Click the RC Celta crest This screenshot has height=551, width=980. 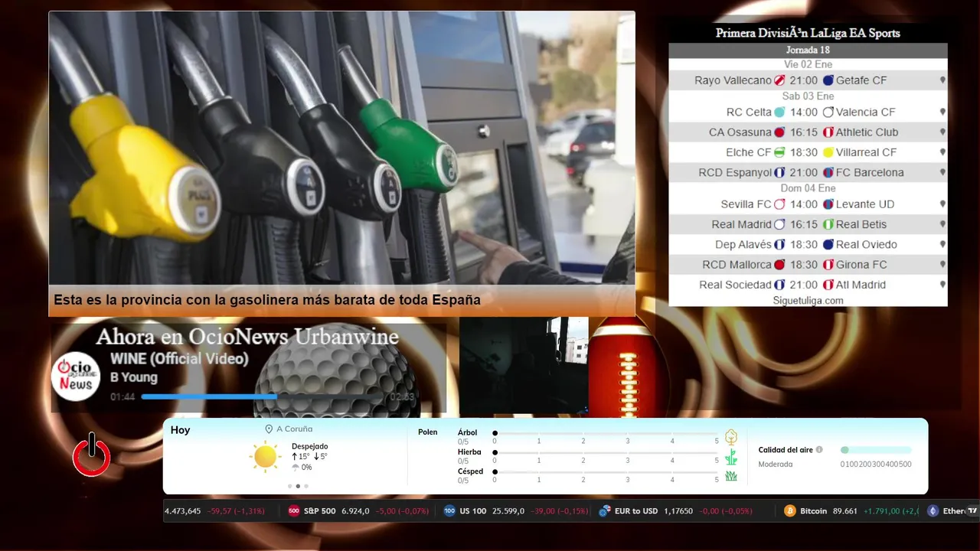(779, 112)
